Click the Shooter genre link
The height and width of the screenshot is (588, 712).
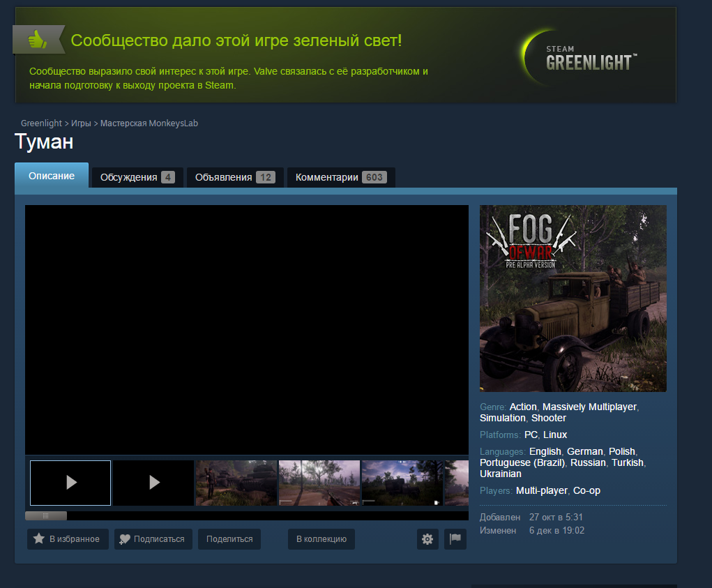549,419
